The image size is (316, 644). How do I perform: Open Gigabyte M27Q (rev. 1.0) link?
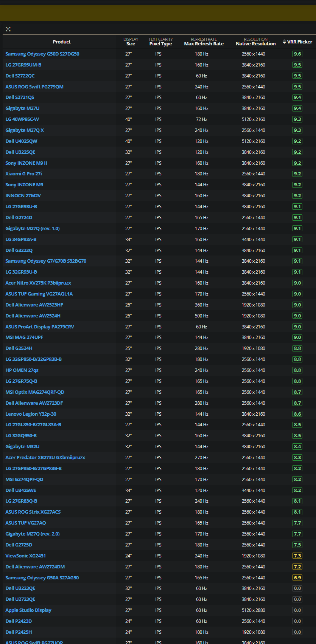click(33, 229)
